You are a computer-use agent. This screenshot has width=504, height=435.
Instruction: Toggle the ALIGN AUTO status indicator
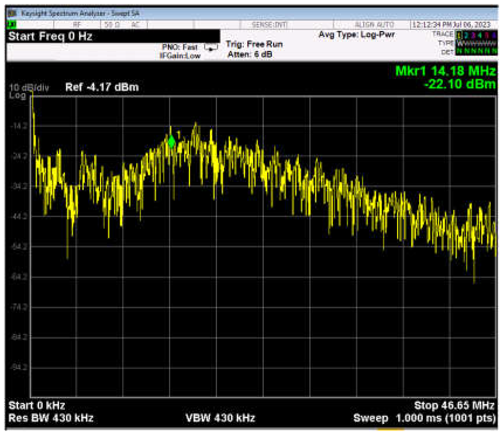click(x=374, y=25)
